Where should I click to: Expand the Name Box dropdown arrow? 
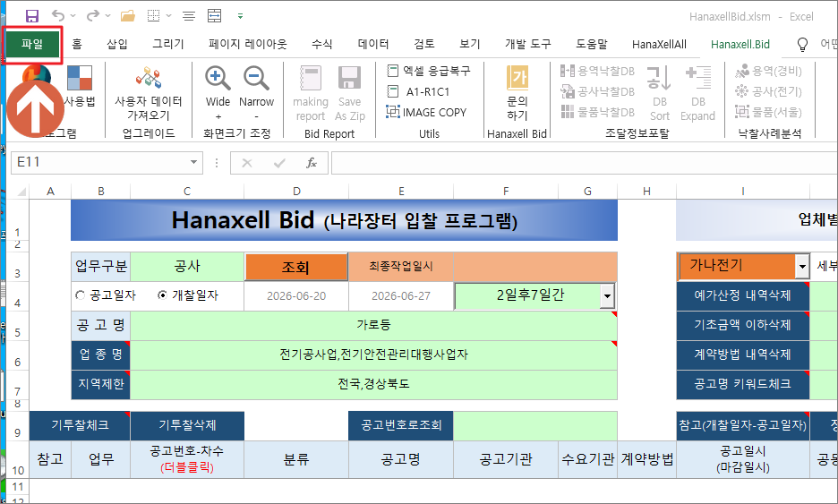click(193, 162)
